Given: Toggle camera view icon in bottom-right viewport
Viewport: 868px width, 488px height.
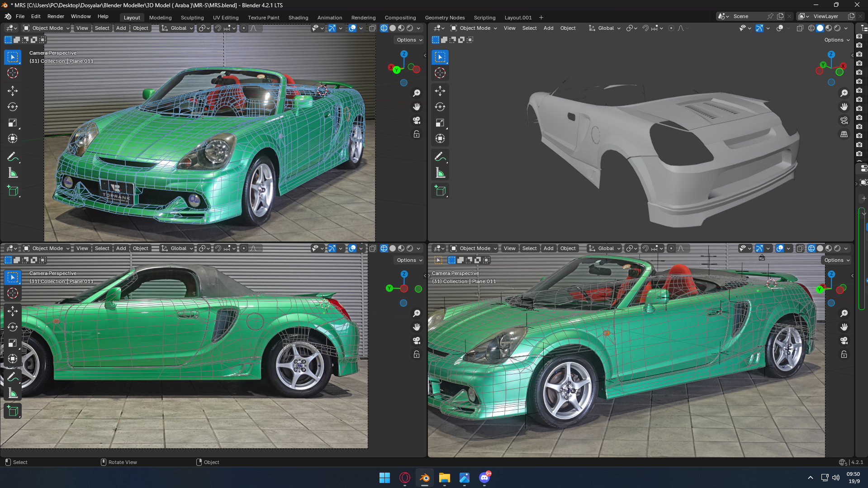Looking at the screenshot, I should tap(844, 341).
